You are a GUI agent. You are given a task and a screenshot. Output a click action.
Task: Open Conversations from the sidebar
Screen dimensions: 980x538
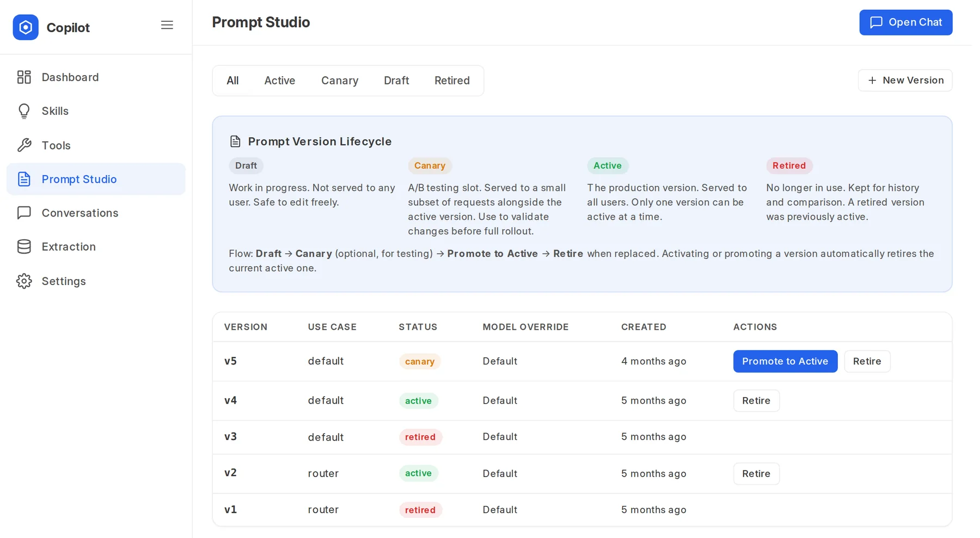tap(96, 213)
